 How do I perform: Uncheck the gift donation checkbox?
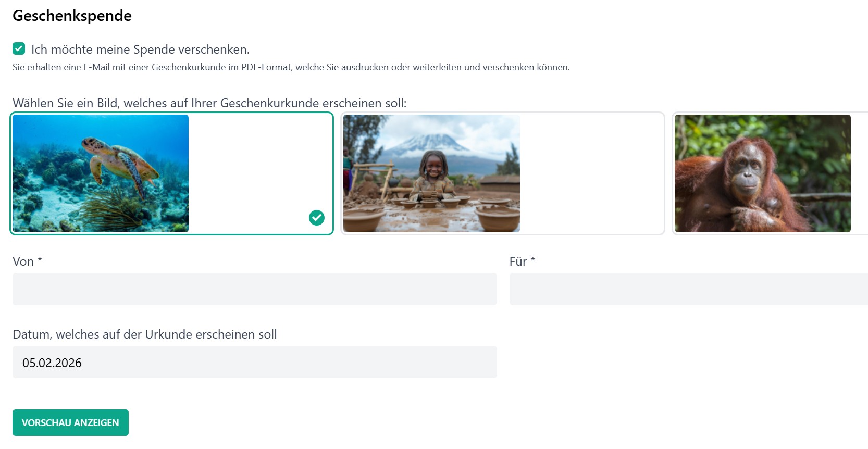19,49
